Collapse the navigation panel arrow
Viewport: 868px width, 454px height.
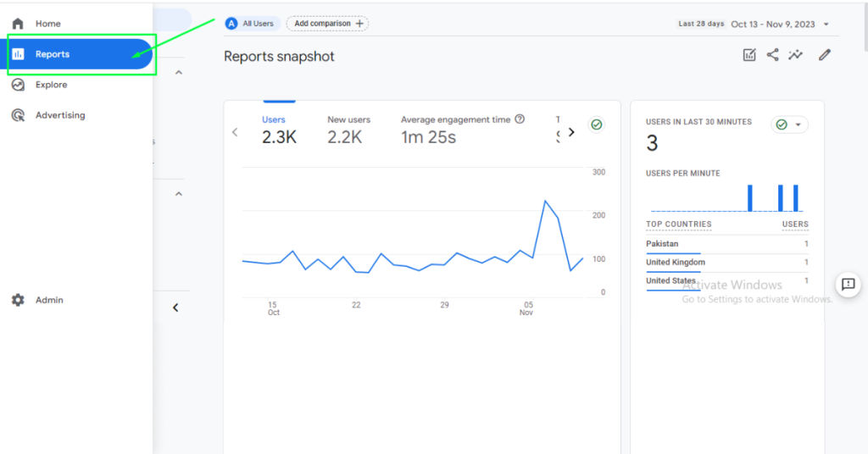175,307
